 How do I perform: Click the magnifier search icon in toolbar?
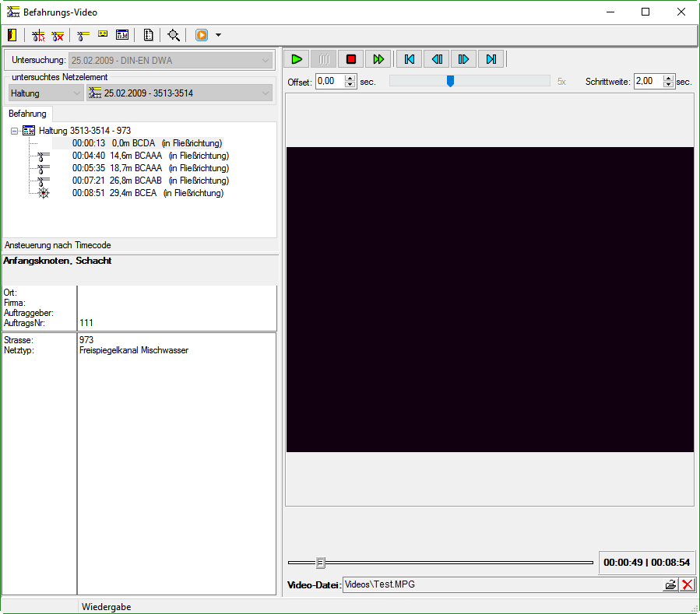(x=173, y=35)
